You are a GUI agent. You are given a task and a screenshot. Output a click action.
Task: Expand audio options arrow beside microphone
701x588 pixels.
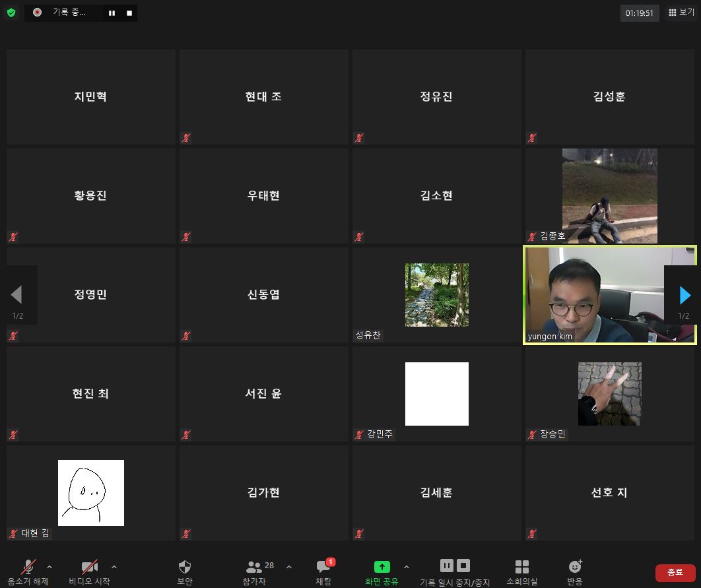[x=50, y=567]
